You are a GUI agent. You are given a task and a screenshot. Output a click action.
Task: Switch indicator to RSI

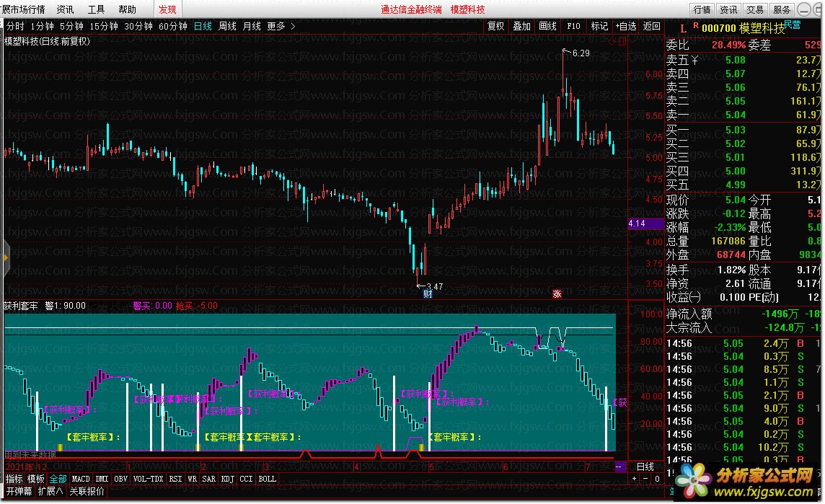175,479
